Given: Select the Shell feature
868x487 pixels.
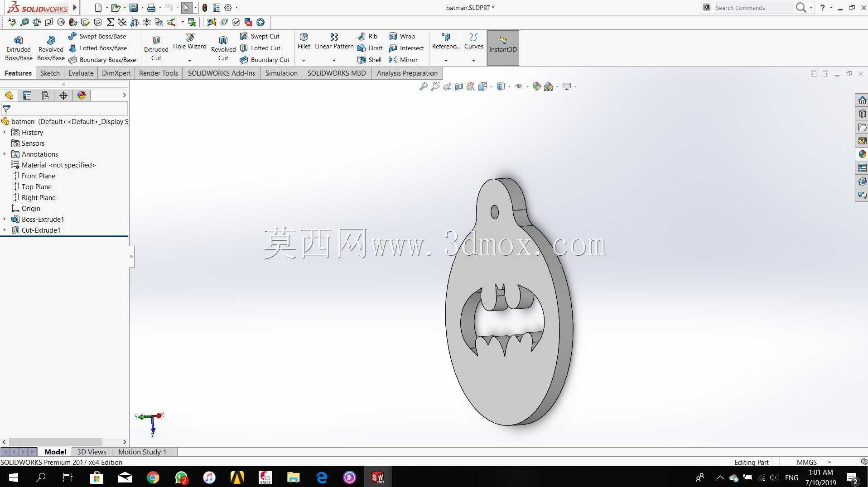Looking at the screenshot, I should pyautogui.click(x=370, y=60).
